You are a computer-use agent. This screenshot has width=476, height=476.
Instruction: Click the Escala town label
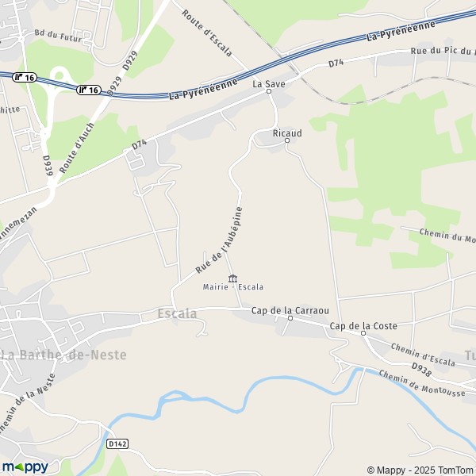click(177, 313)
